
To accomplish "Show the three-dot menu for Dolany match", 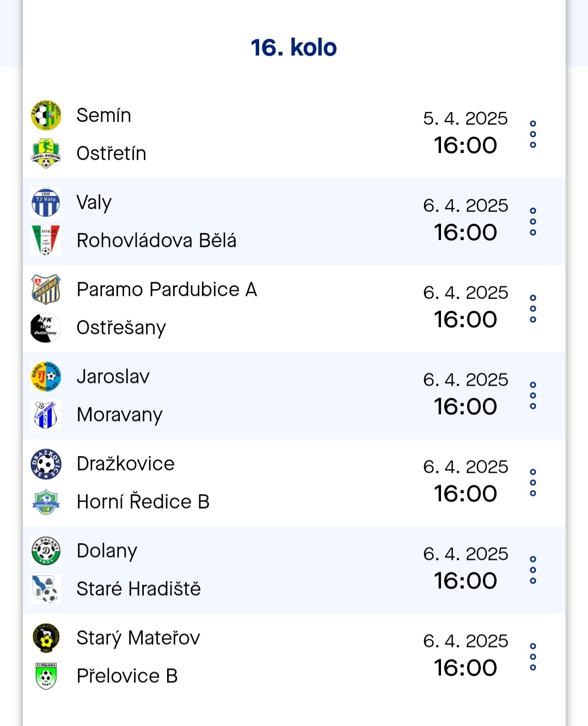I will [533, 570].
